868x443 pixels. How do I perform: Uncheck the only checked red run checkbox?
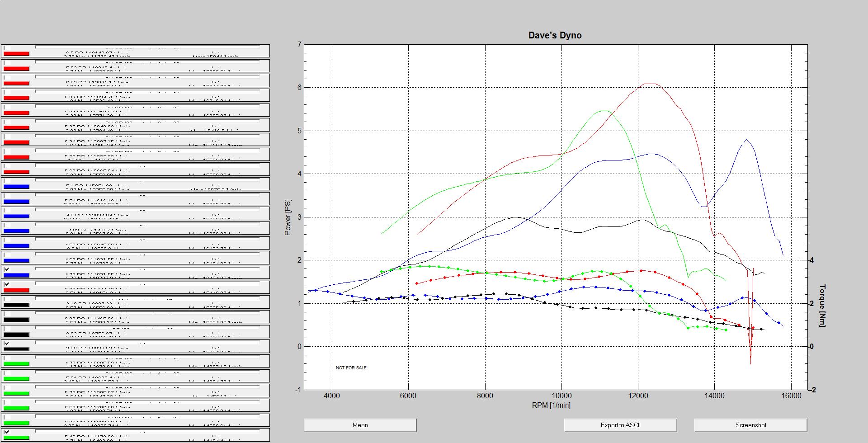[7, 284]
